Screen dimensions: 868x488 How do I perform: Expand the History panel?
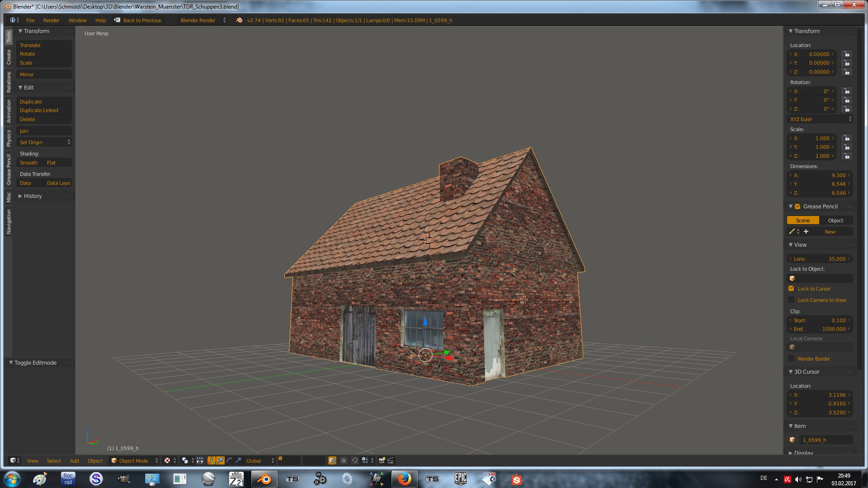(33, 196)
